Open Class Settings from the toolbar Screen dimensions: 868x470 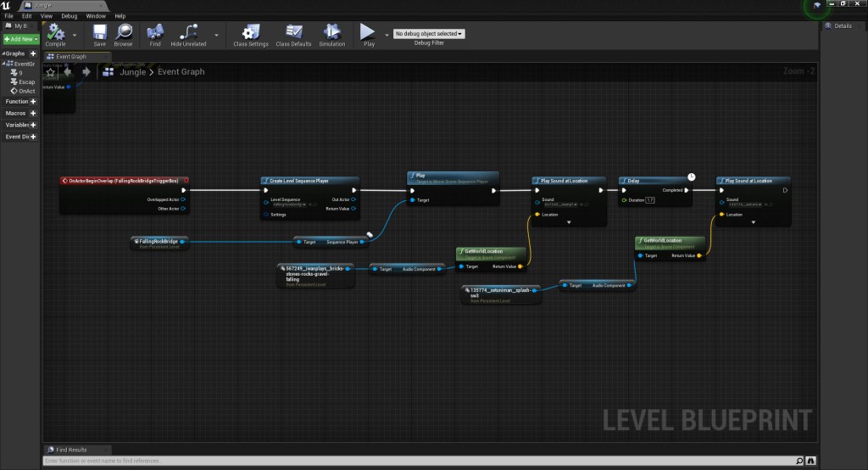pos(251,32)
